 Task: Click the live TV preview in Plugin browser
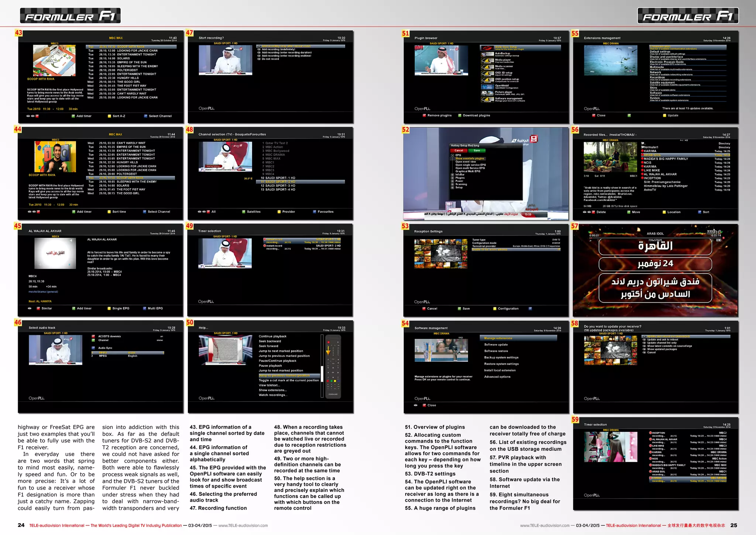tap(441, 61)
